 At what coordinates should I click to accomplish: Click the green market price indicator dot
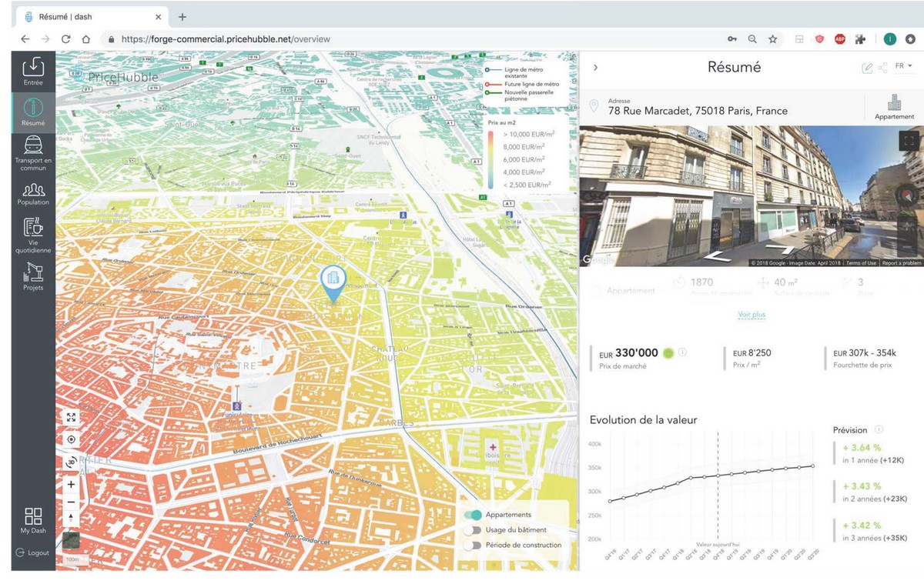point(668,353)
